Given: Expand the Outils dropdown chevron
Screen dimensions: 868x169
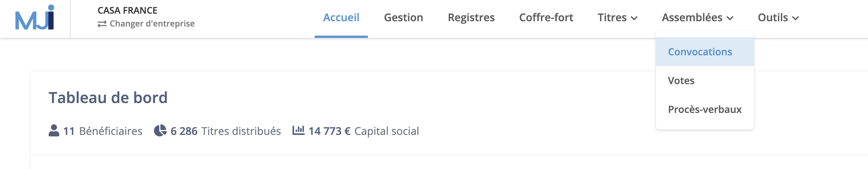Looking at the screenshot, I should point(795,18).
